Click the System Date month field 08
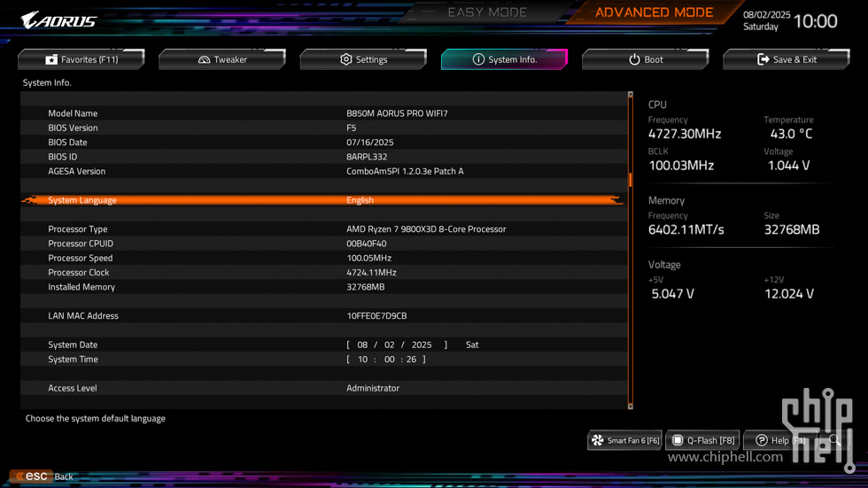Screen dimensions: 868x488 click(x=362, y=345)
